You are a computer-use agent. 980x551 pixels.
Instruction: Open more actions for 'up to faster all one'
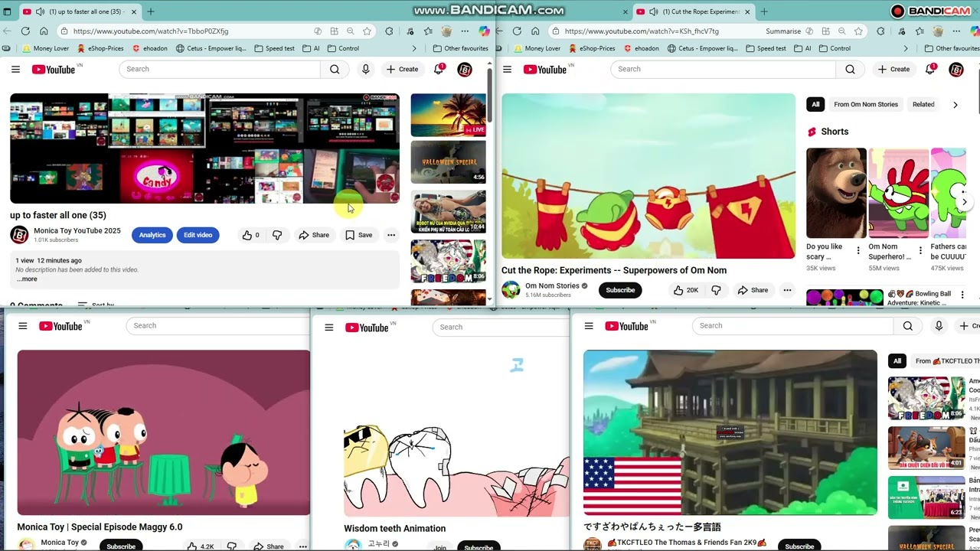(391, 235)
